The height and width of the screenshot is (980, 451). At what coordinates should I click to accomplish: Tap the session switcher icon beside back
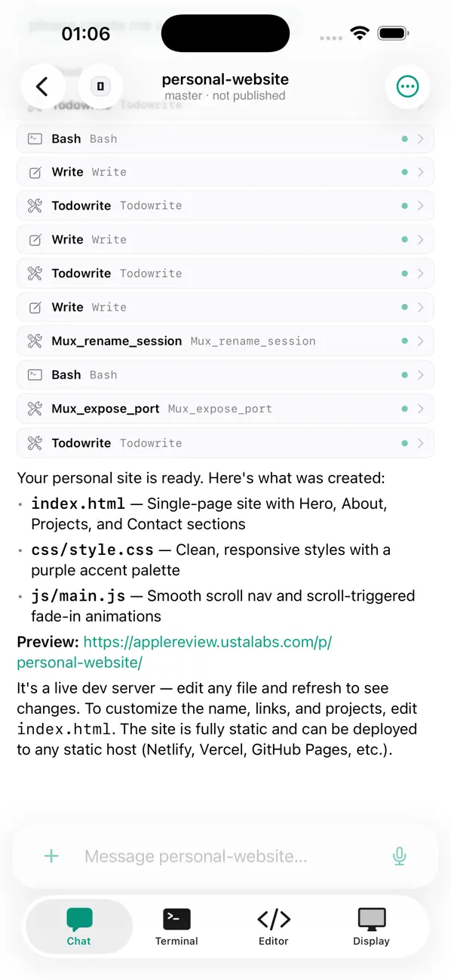(100, 87)
